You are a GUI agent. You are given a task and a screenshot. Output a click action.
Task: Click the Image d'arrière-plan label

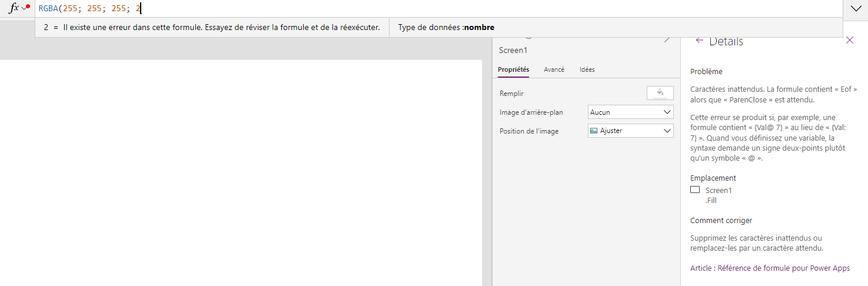tap(531, 112)
